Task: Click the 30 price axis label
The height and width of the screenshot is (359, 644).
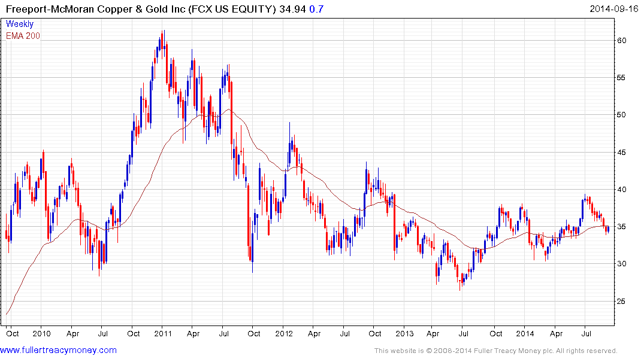Action: pos(621,264)
